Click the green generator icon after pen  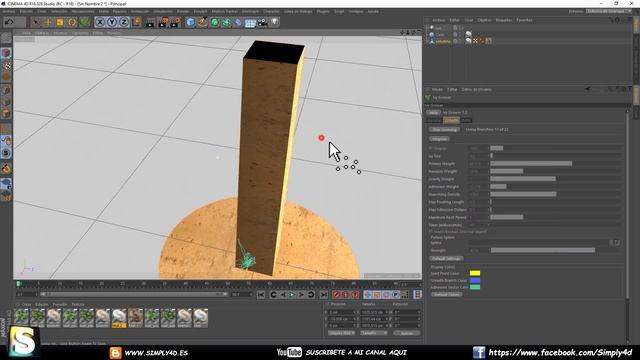[214, 22]
